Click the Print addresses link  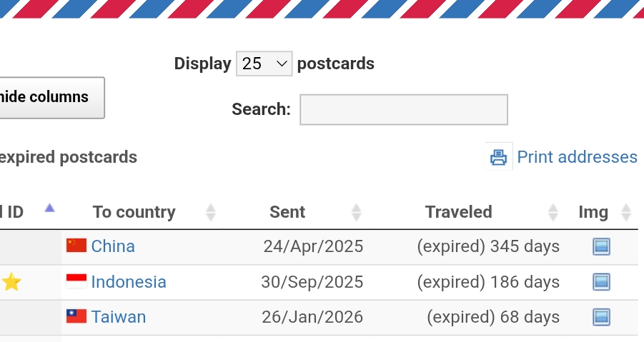point(577,157)
